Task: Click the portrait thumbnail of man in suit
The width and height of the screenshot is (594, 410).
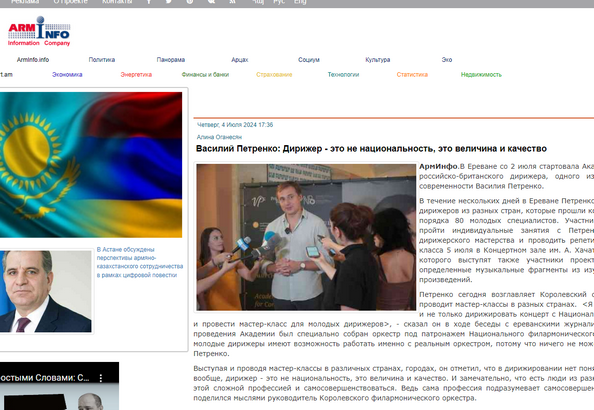Action: 45,291
